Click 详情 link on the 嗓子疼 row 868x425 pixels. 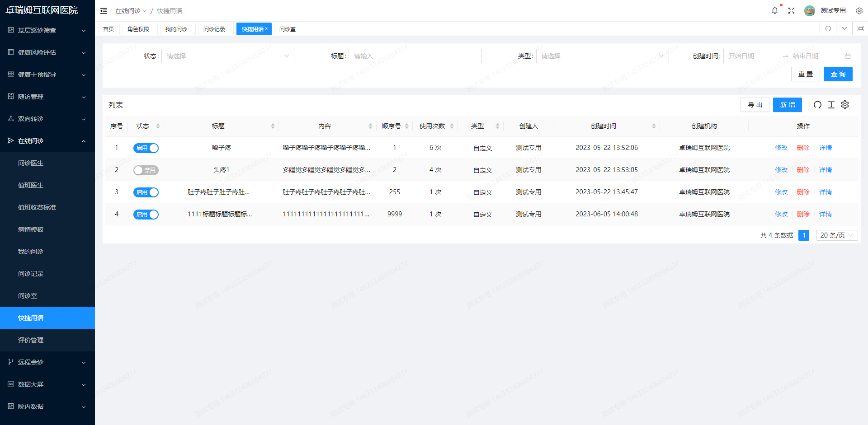tap(825, 148)
